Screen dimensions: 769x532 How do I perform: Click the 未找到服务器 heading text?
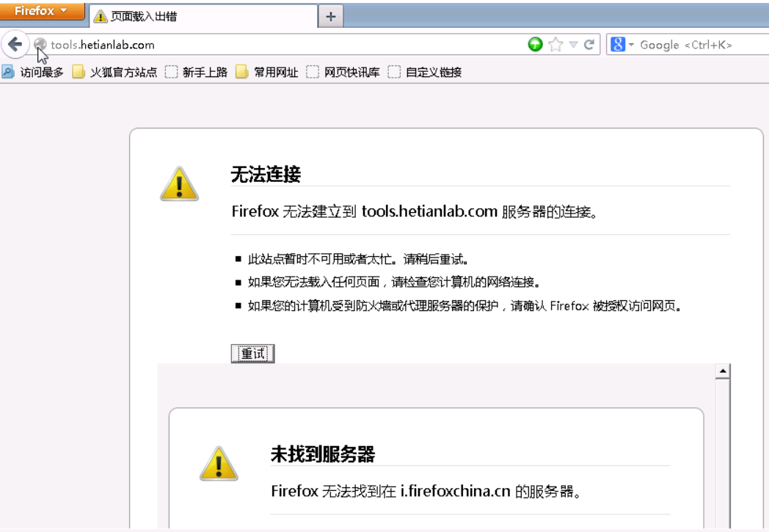coord(323,454)
